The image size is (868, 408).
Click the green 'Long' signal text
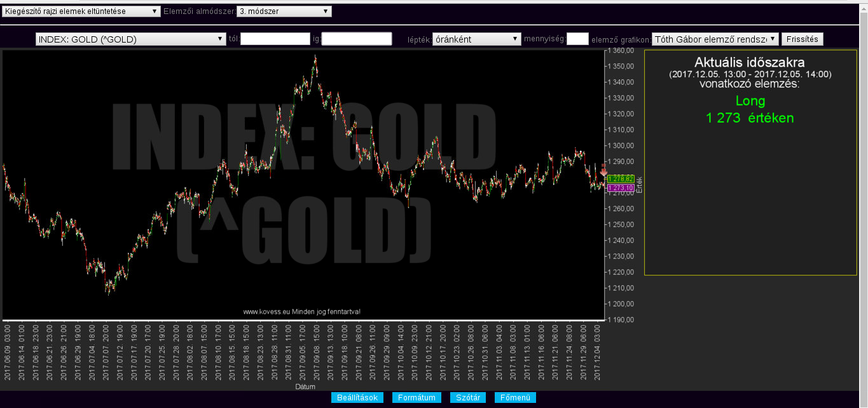pos(750,100)
